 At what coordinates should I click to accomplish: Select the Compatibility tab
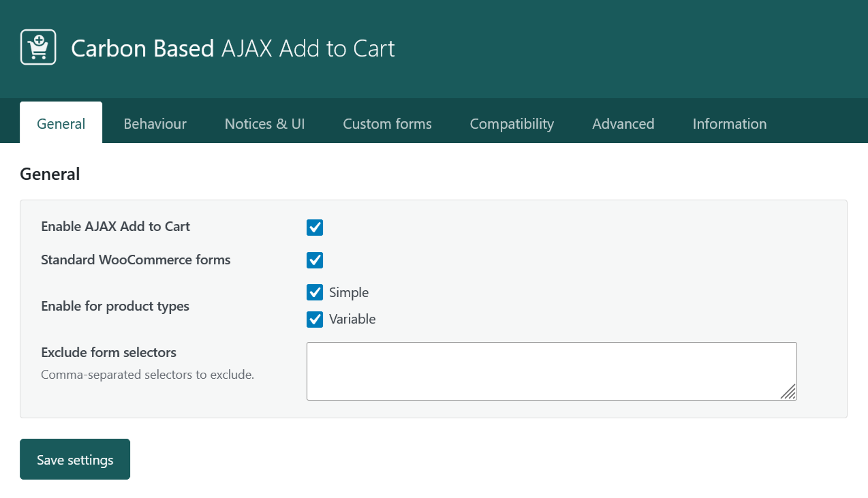tap(512, 123)
